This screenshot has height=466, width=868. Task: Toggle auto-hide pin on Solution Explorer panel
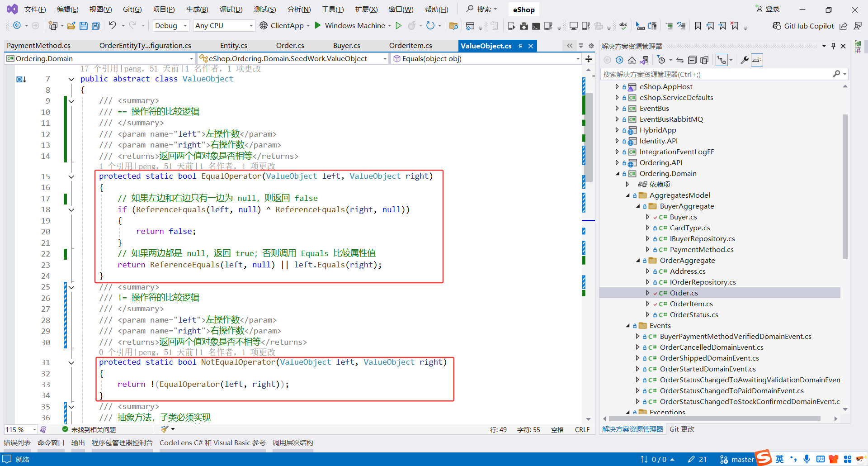(833, 46)
